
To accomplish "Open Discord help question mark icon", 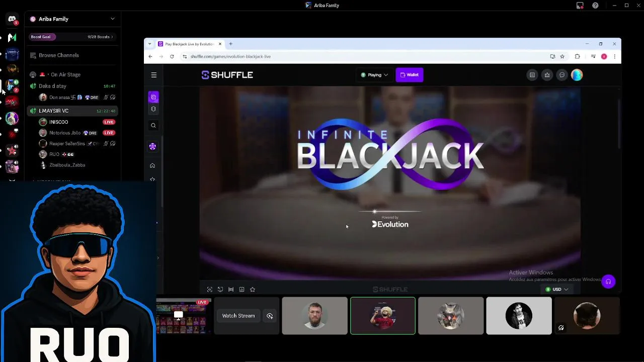I will pyautogui.click(x=595, y=5).
